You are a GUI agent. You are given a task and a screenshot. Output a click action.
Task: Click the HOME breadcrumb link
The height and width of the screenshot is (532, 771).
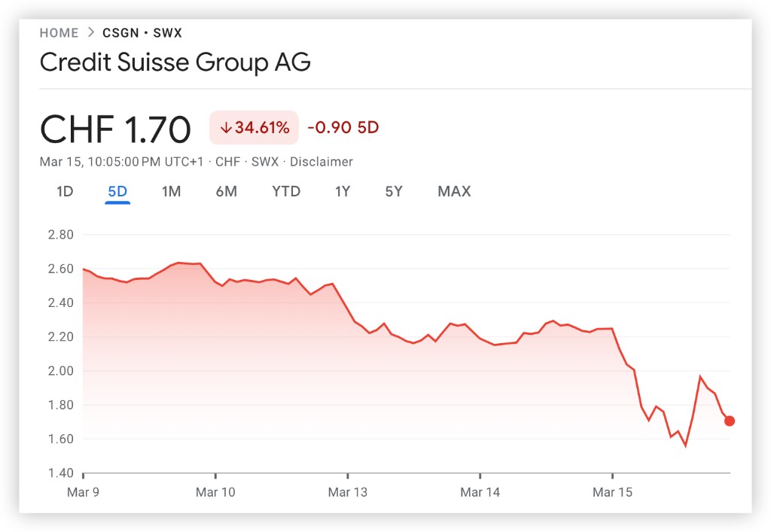59,33
